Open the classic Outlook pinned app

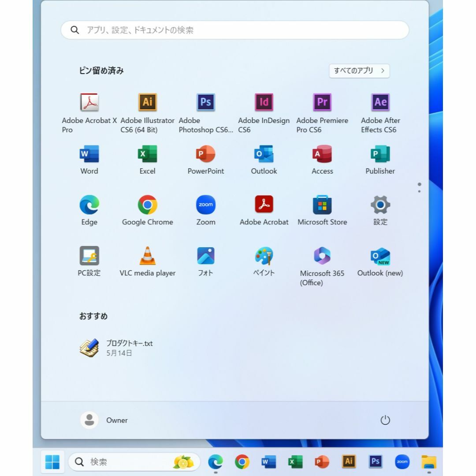(264, 160)
